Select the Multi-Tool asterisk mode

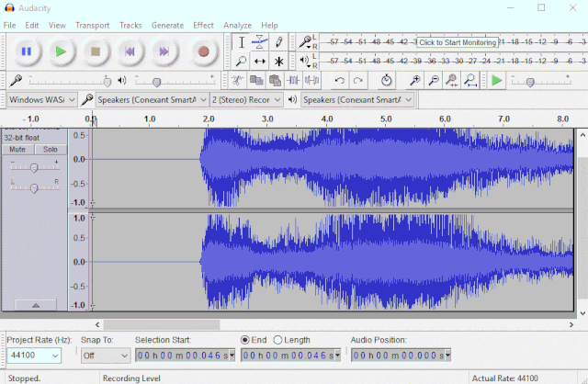point(278,61)
